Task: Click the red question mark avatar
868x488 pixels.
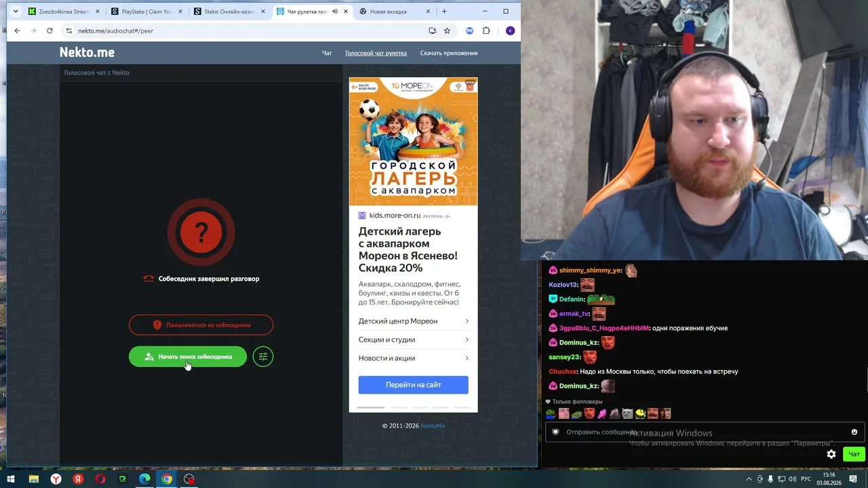Action: (201, 233)
